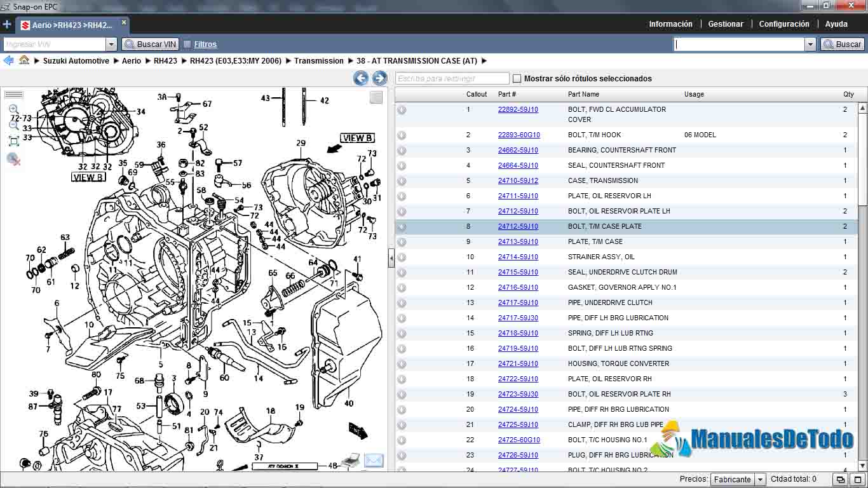Click the info icon for callout 3 bearing
This screenshot has width=868, height=488.
pyautogui.click(x=402, y=151)
